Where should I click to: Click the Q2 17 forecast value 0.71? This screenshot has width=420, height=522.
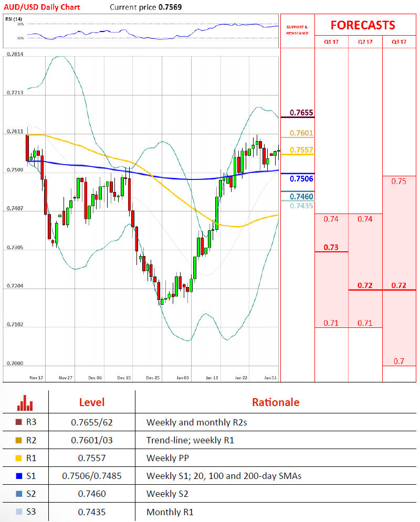coord(365,323)
